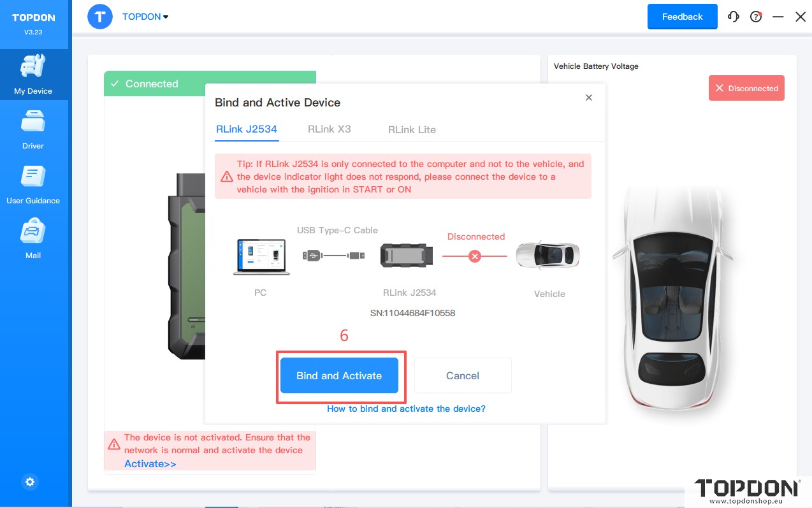
Task: Click the Bind and Activate button
Action: (x=339, y=375)
